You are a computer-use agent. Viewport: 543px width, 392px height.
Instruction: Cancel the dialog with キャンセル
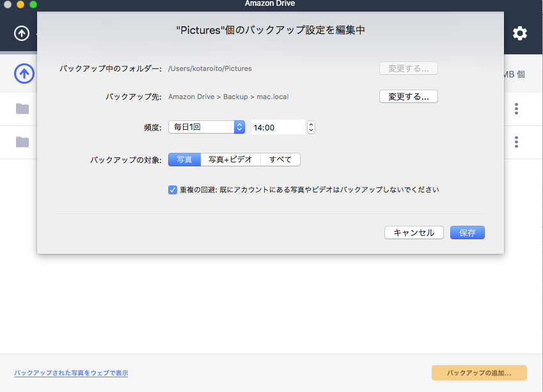pyautogui.click(x=414, y=232)
